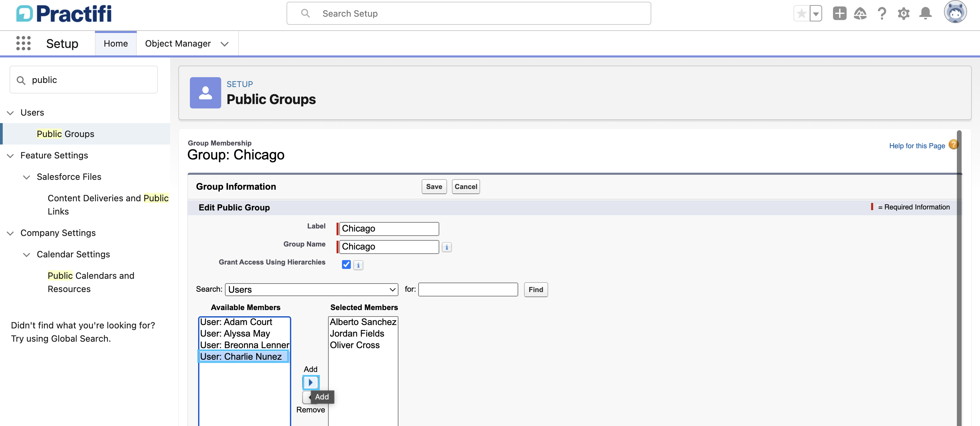Open the help question mark icon
Screen dimensions: 980x426
click(882, 14)
